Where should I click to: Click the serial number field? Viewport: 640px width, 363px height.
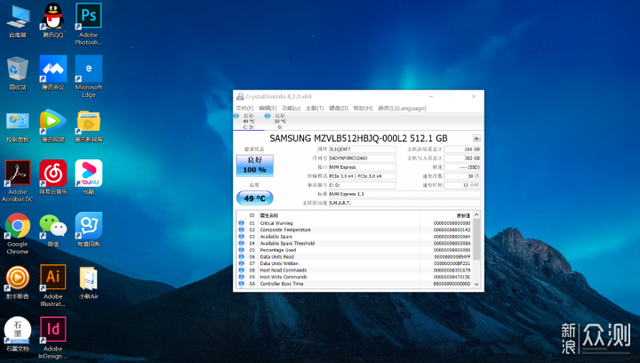tap(362, 158)
